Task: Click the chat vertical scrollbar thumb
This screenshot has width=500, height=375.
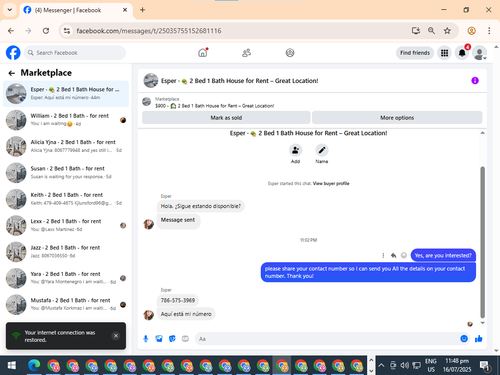Action: [x=482, y=242]
